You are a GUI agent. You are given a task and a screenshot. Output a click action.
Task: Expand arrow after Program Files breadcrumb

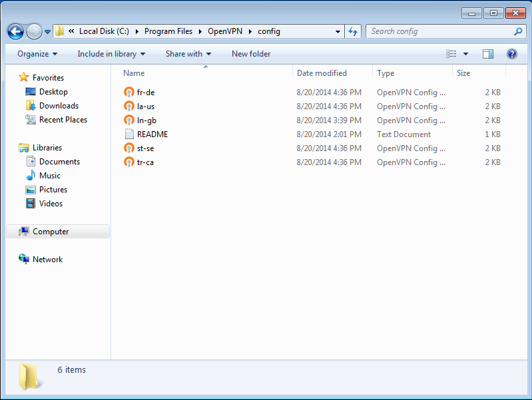click(200, 31)
